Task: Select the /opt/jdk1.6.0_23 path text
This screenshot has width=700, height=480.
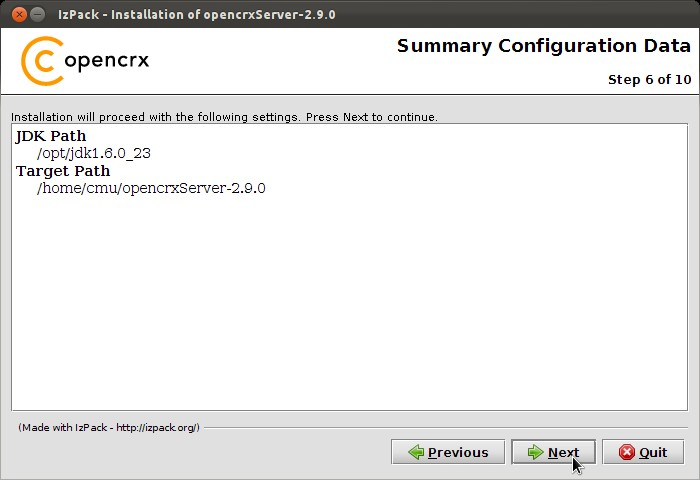Action: point(94,153)
